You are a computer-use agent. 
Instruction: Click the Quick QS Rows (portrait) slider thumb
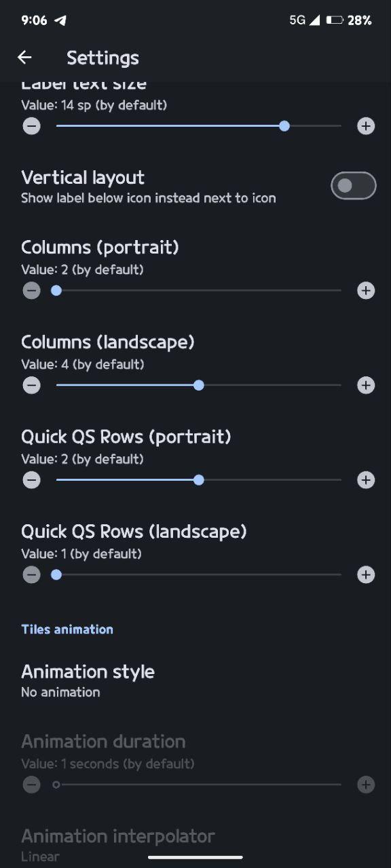[199, 480]
